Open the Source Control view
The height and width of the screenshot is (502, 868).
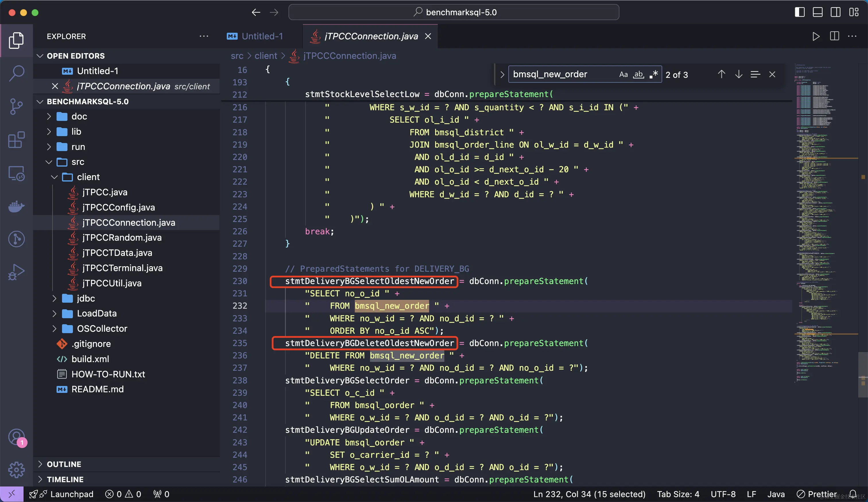[x=16, y=107]
